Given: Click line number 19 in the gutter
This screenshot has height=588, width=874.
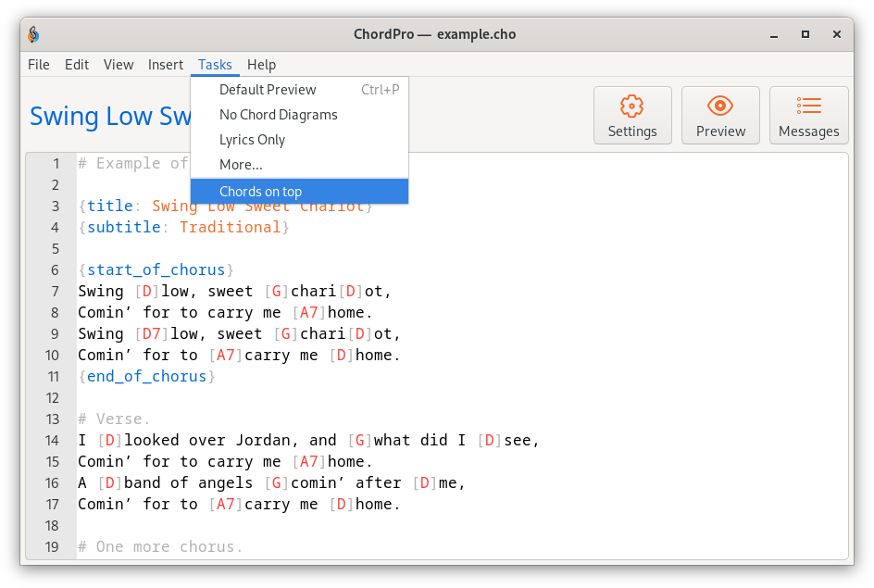Looking at the screenshot, I should pos(52,546).
